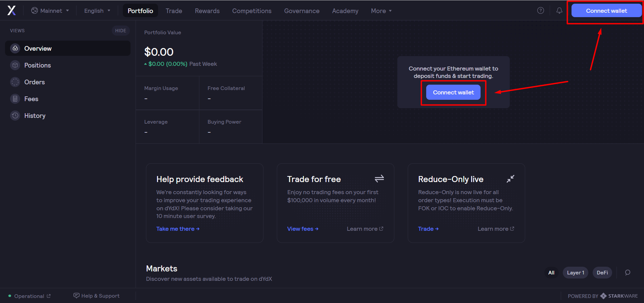Click the swap arrows icon on Trade for free
This screenshot has width=644, height=303.
coord(379,178)
